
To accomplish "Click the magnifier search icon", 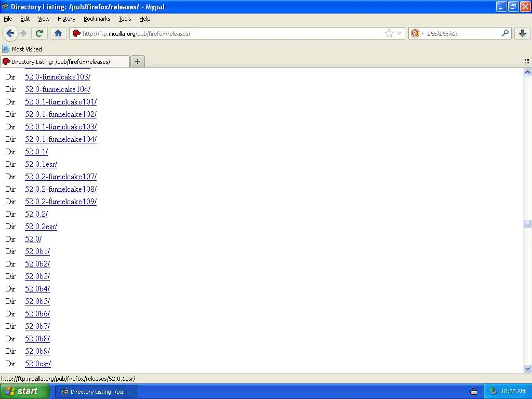I will coord(505,33).
